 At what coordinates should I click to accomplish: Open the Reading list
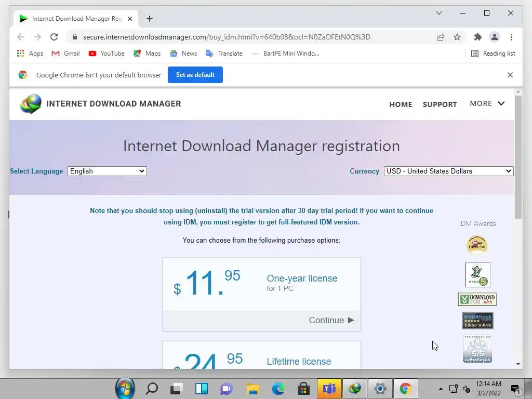click(x=493, y=54)
